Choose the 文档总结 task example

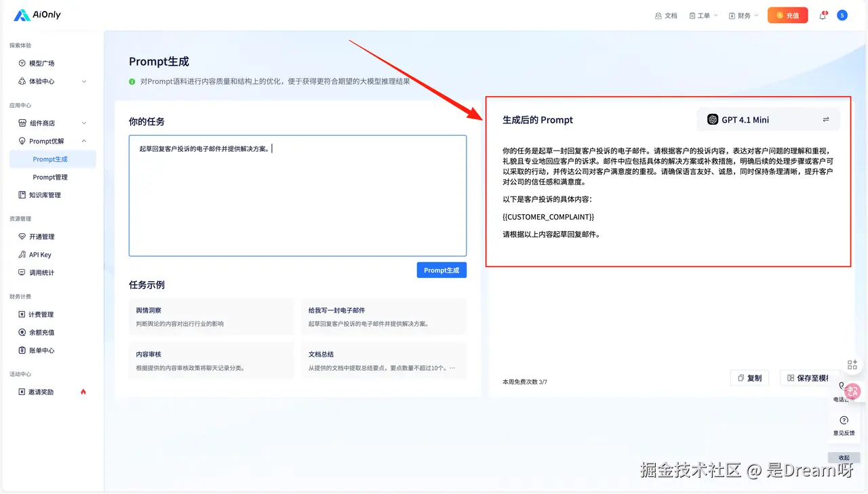(384, 361)
